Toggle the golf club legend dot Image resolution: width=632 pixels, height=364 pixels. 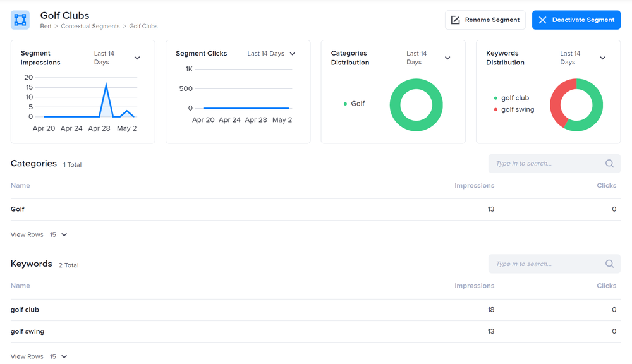[495, 99]
